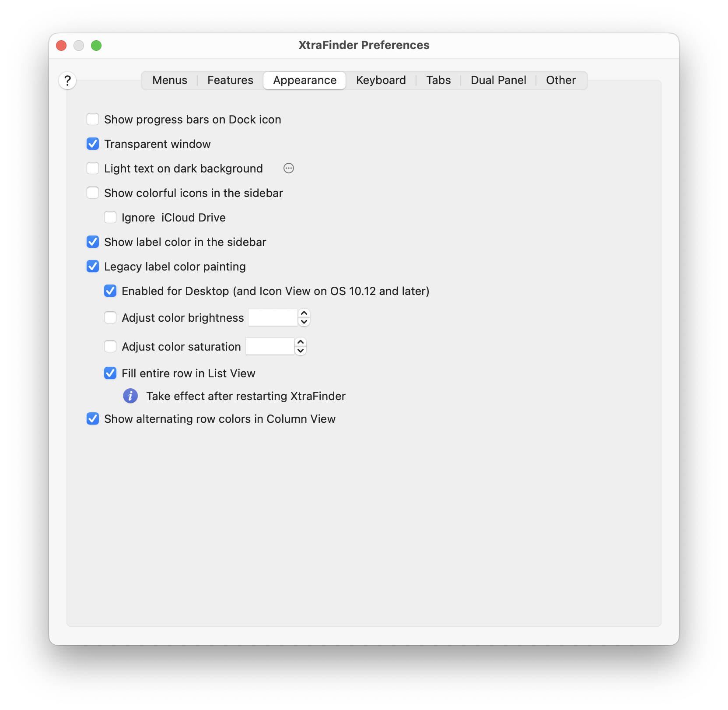Screen dimensions: 728x710
Task: Click the color brightness value field
Action: (x=273, y=317)
